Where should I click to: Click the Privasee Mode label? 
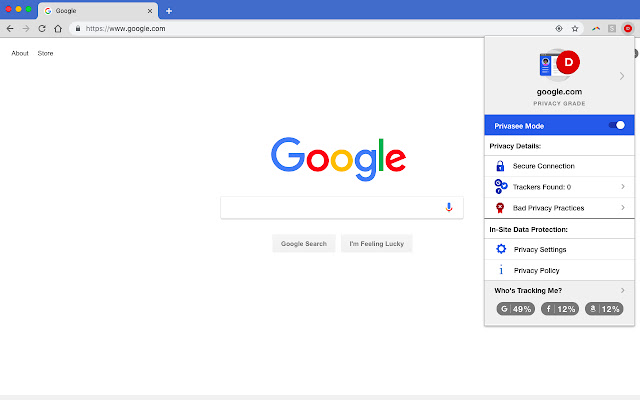point(519,126)
